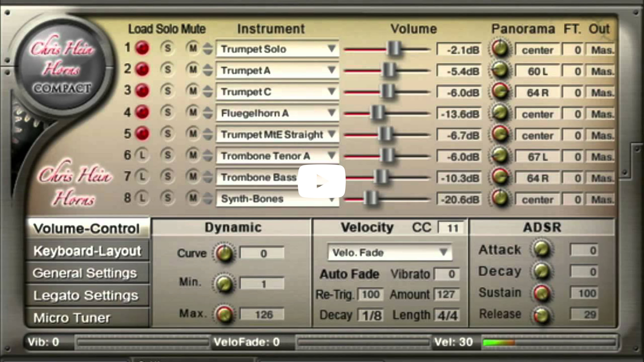This screenshot has width=644, height=362.
Task: Click the Trumpet Solo panorama knob
Action: click(500, 49)
